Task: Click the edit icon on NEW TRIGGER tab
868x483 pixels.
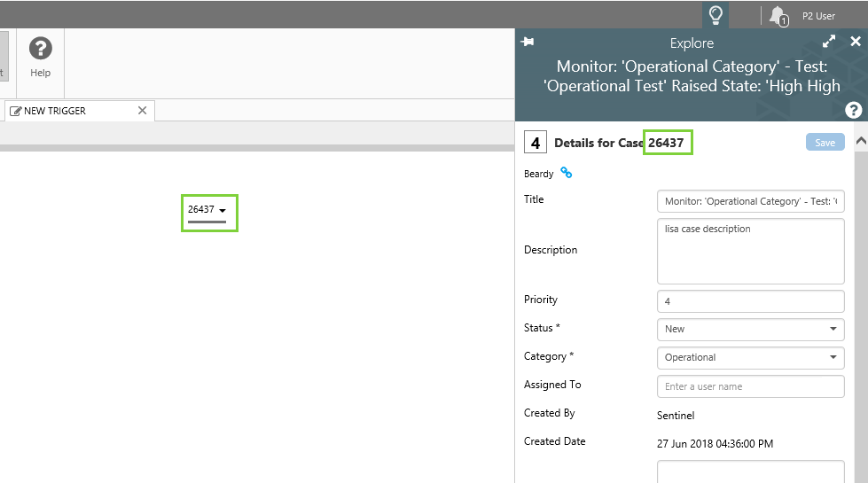Action: [16, 112]
